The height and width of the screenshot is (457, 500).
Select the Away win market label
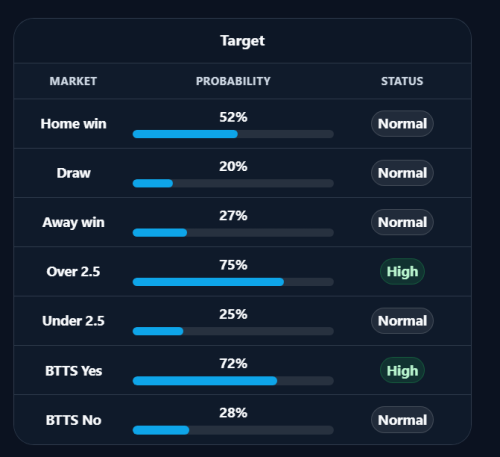tap(73, 222)
